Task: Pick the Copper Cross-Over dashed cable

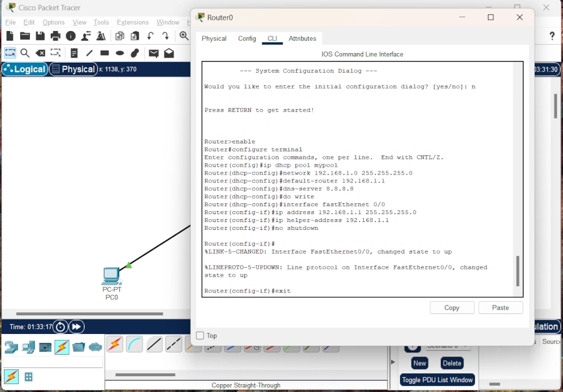Action: click(x=174, y=345)
